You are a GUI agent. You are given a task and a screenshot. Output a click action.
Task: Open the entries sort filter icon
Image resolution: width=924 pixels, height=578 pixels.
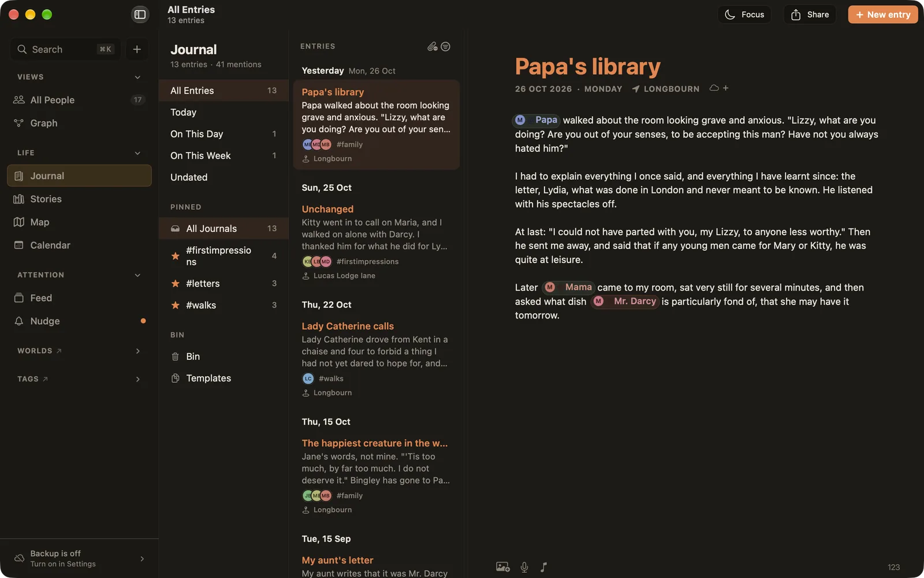point(445,46)
